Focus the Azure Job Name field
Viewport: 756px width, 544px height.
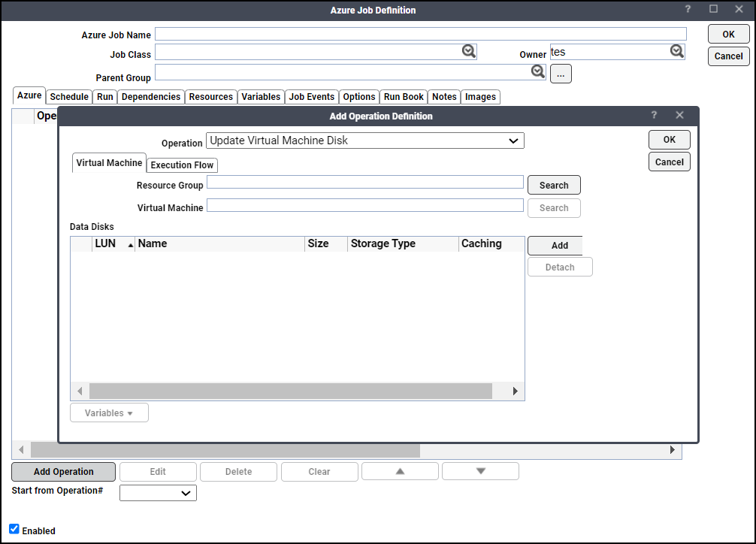tap(420, 34)
